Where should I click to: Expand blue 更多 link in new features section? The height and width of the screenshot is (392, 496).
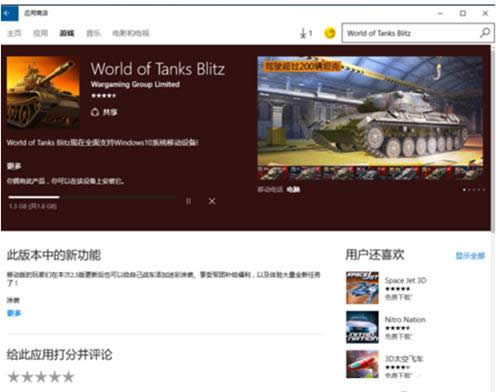[x=14, y=313]
